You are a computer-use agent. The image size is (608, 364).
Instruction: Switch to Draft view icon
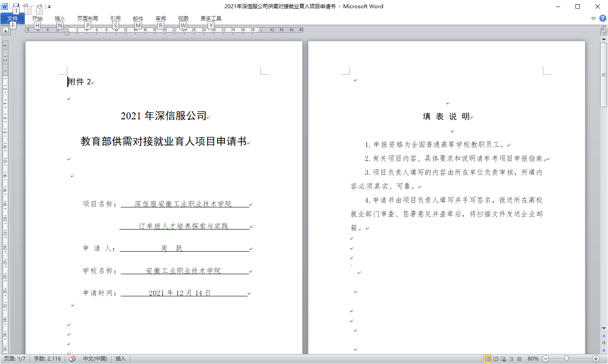point(519,359)
